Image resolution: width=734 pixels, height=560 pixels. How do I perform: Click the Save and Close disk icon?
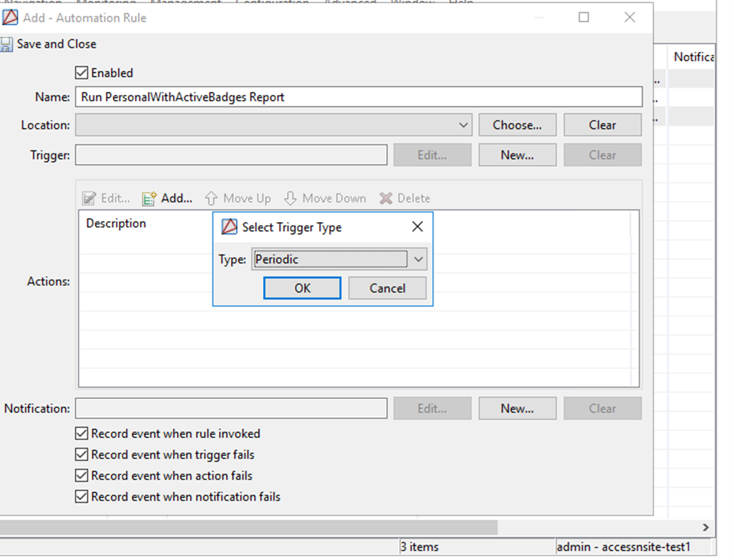[6, 44]
